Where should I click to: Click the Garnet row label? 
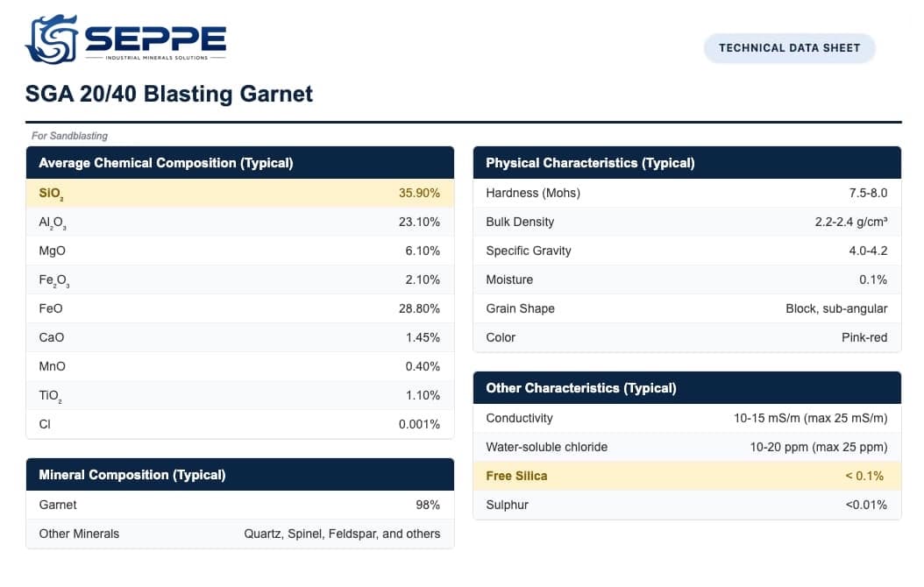58,505
